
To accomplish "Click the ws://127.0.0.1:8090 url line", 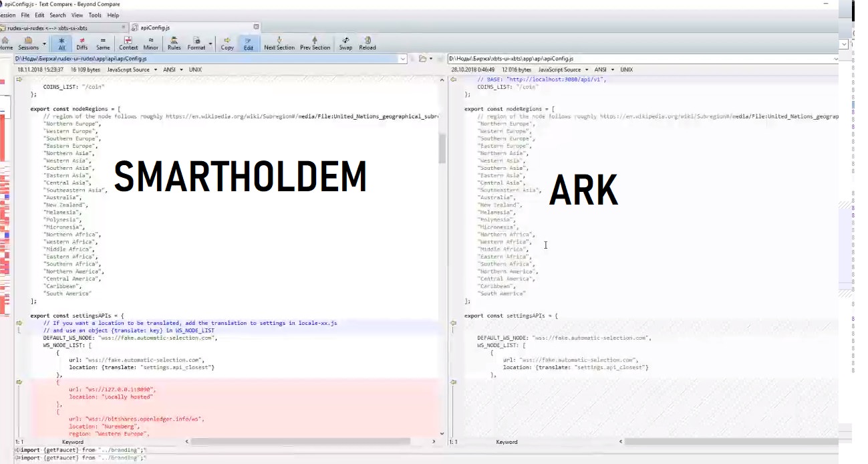I will pyautogui.click(x=112, y=389).
